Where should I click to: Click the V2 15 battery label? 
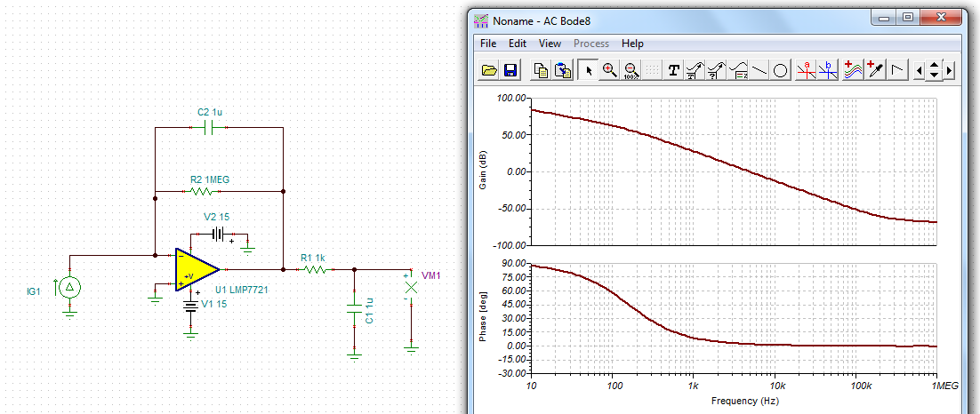[217, 218]
